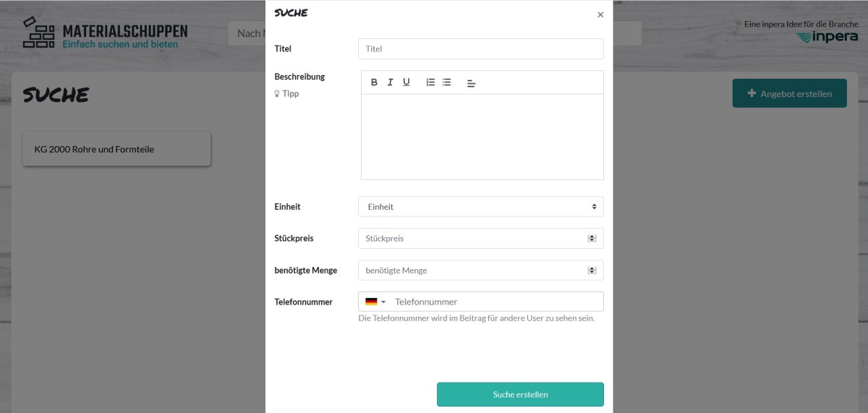Click the Tipp lightbulb hint
The image size is (868, 413).
point(286,93)
